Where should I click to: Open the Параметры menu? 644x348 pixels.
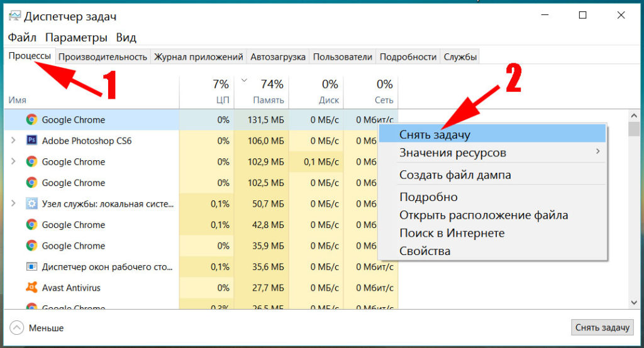tap(76, 37)
